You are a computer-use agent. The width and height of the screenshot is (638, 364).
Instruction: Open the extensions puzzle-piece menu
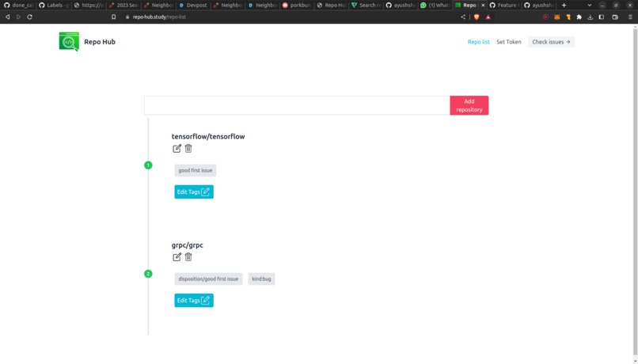[x=579, y=17]
